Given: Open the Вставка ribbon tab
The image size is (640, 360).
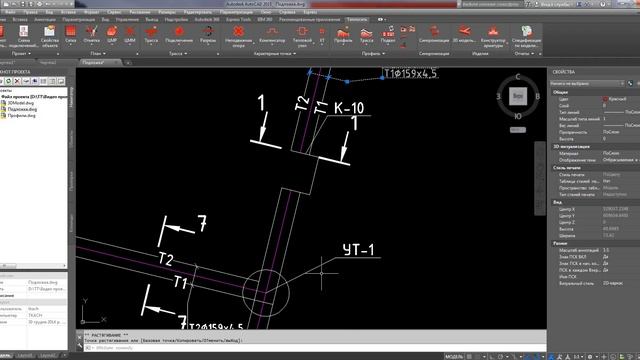Looking at the screenshot, I should [20, 19].
